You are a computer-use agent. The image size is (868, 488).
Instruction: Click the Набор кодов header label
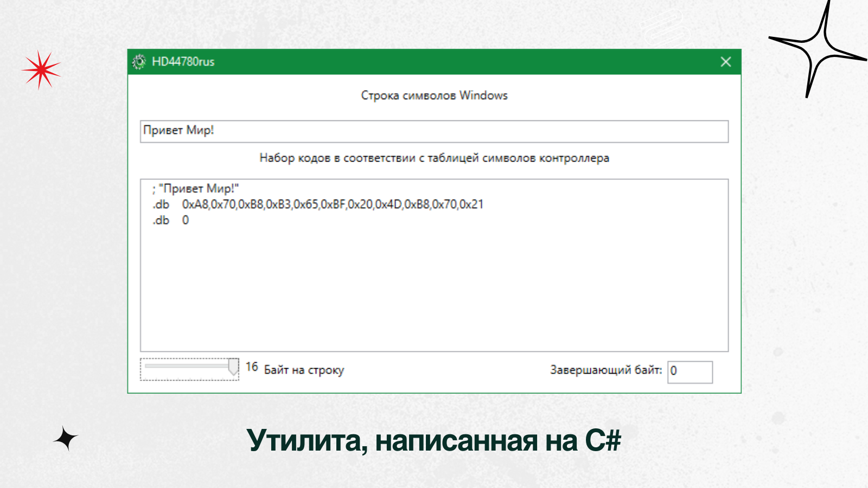click(x=434, y=158)
